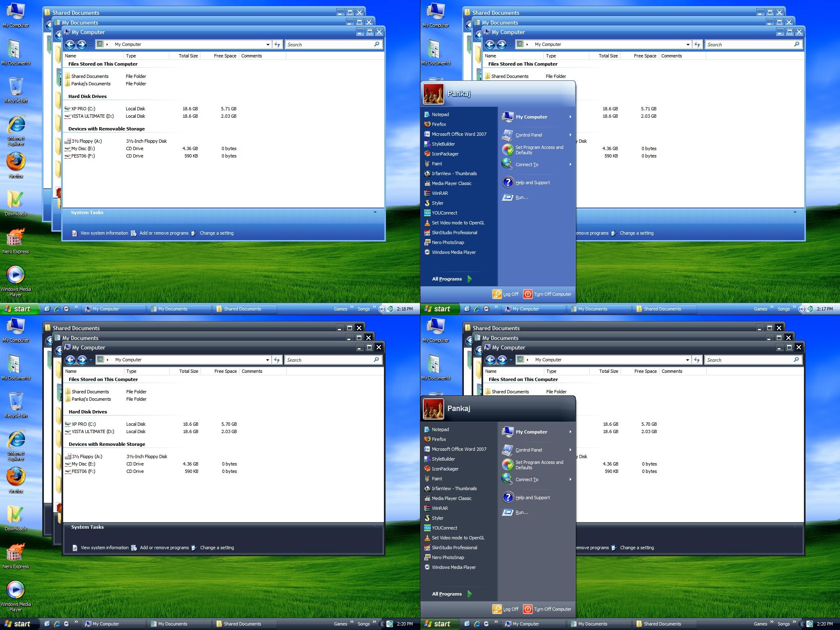Select My Computer entry in the blue Start menu
Screen dimensions: 840x630
[x=531, y=117]
